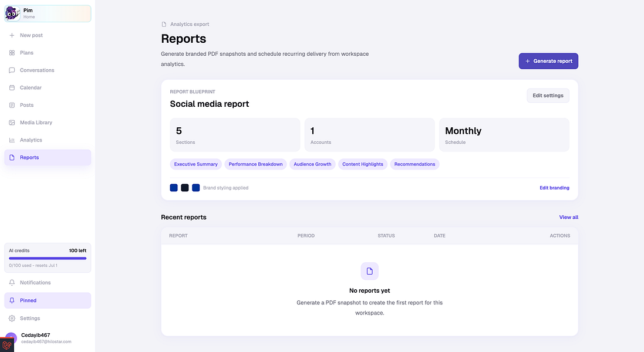Screen dimensions: 644x352
Task: Open Conversations chat bubble icon
Action: [x=12, y=70]
